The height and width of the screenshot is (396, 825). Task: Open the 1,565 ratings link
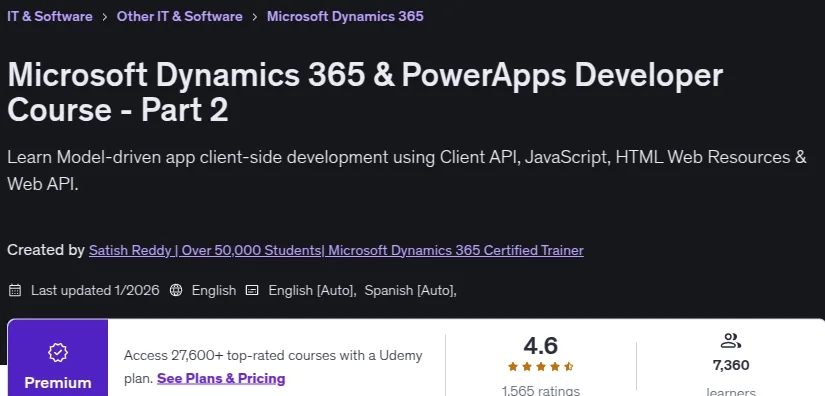tap(540, 391)
